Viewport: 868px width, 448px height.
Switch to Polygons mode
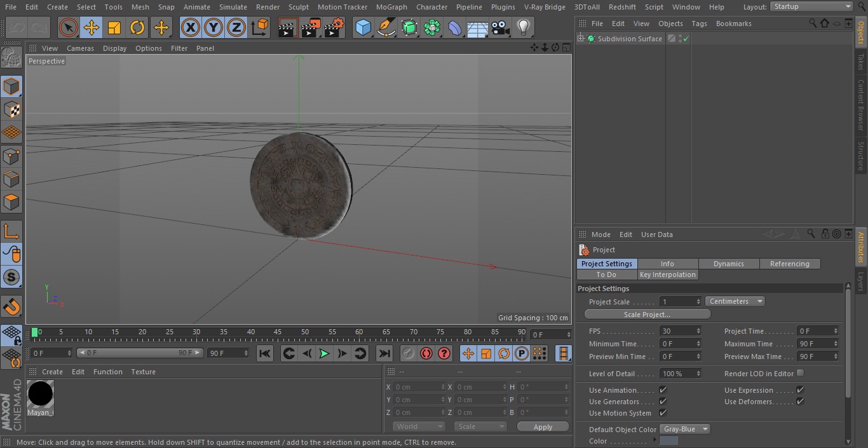(x=11, y=202)
